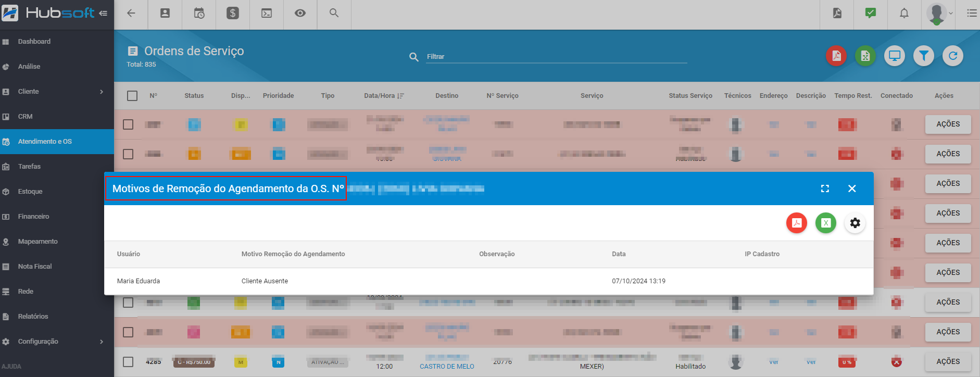980x377 pixels.
Task: Open the user avatar dropdown
Action: (x=940, y=14)
